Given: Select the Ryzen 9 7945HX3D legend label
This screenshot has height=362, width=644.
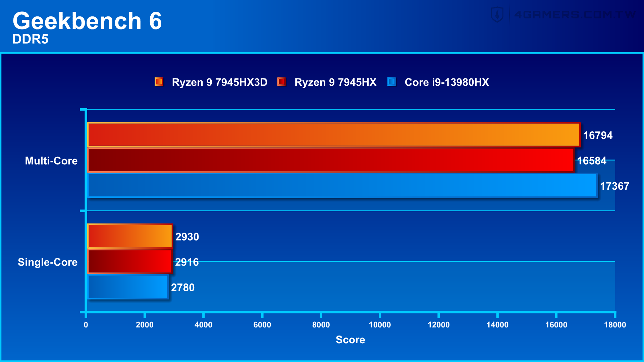Looking at the screenshot, I should pyautogui.click(x=220, y=82).
